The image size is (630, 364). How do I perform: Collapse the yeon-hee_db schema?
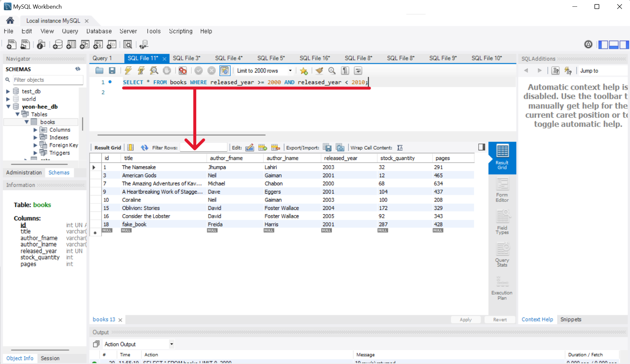pos(8,107)
